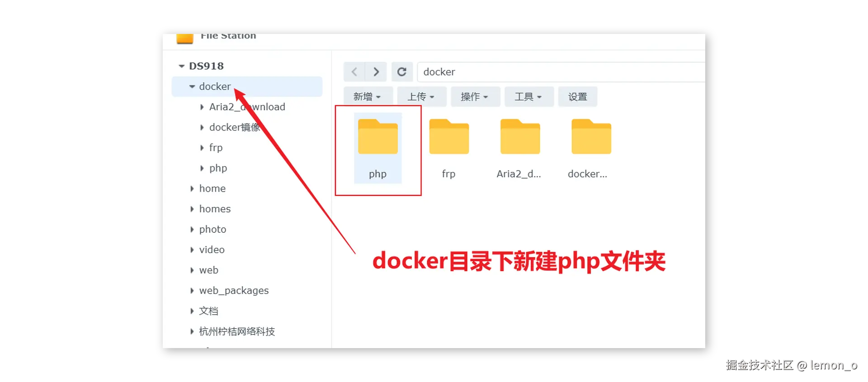Select the php folder icon
This screenshot has height=382, width=868.
click(378, 137)
